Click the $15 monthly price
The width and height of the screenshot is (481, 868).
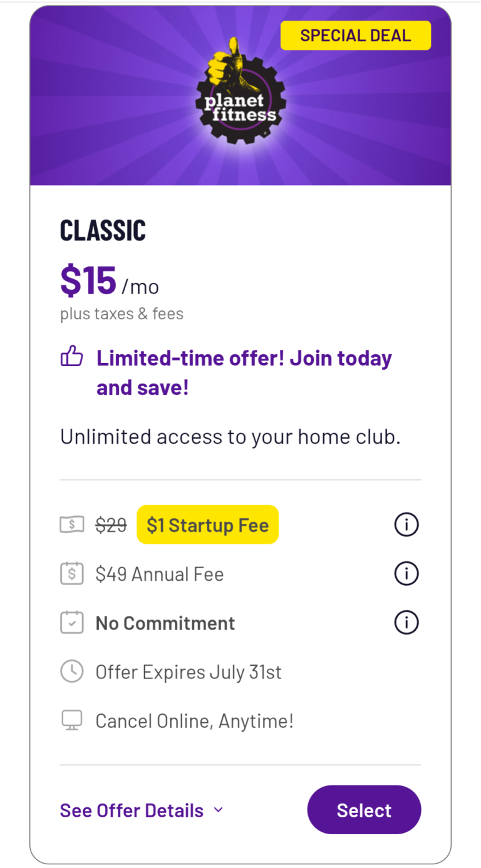[88, 280]
